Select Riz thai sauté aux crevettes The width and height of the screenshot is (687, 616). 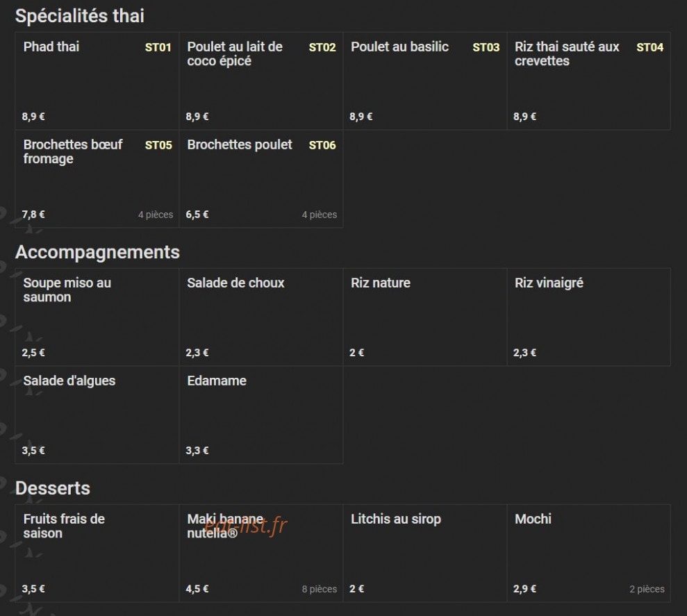588,81
